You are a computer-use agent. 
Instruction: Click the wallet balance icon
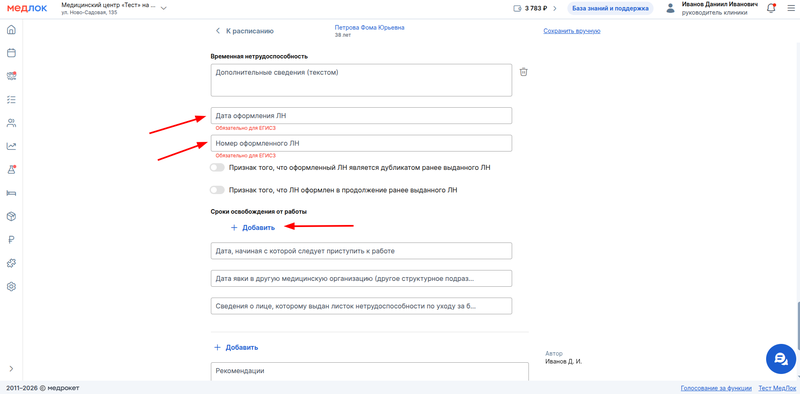[517, 9]
